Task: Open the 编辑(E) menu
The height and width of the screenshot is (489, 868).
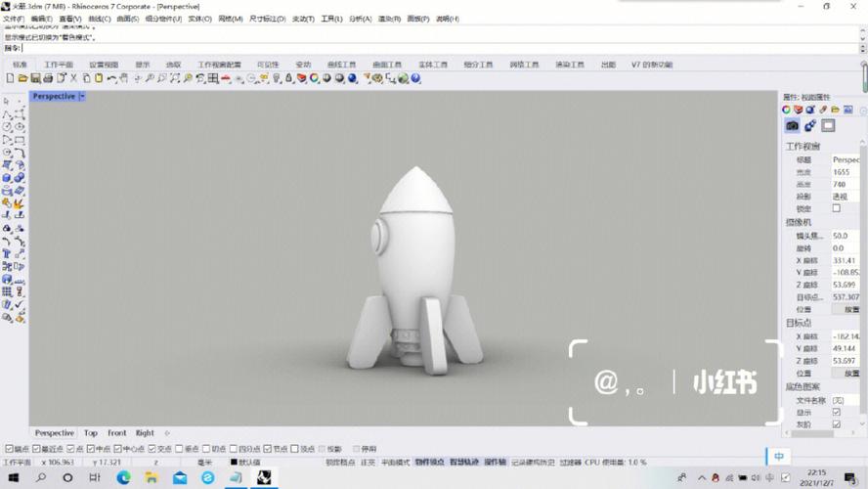Action: click(x=42, y=19)
